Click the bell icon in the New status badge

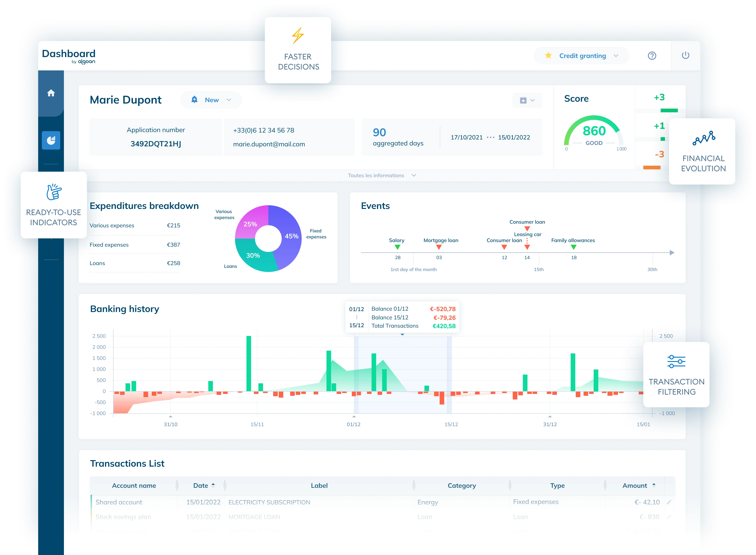point(195,99)
